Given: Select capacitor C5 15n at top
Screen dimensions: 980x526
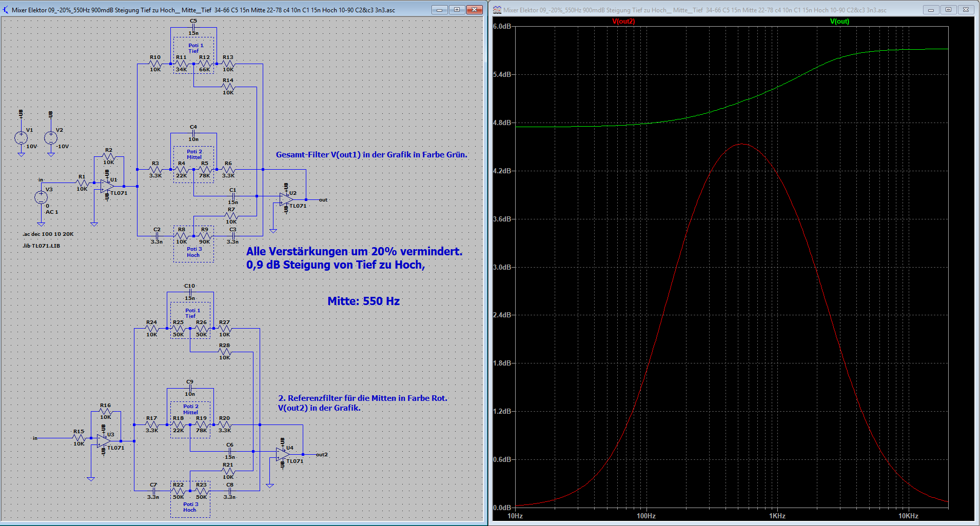Looking at the screenshot, I should tap(193, 27).
